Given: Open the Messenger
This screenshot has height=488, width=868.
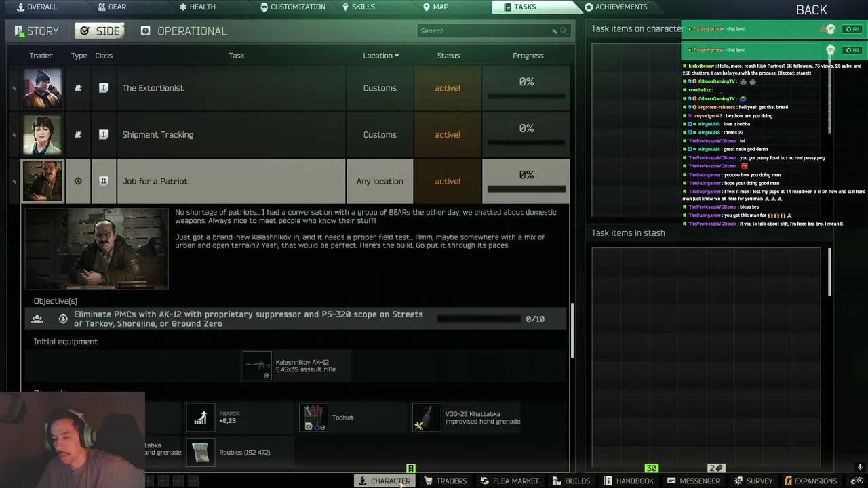Looking at the screenshot, I should [x=694, y=481].
